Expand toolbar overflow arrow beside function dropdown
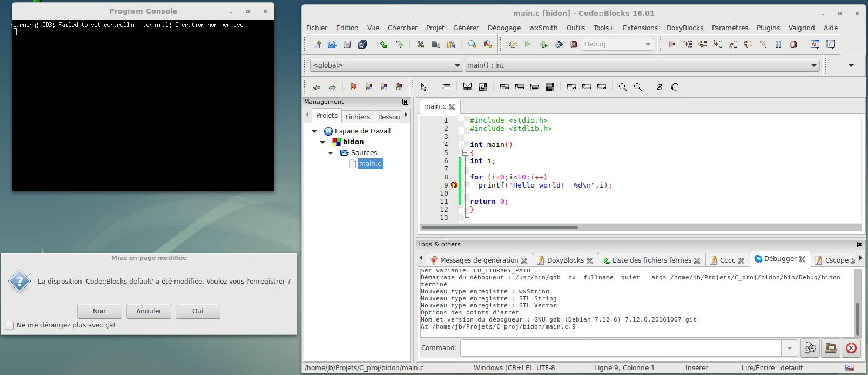868x375 pixels. [x=851, y=65]
